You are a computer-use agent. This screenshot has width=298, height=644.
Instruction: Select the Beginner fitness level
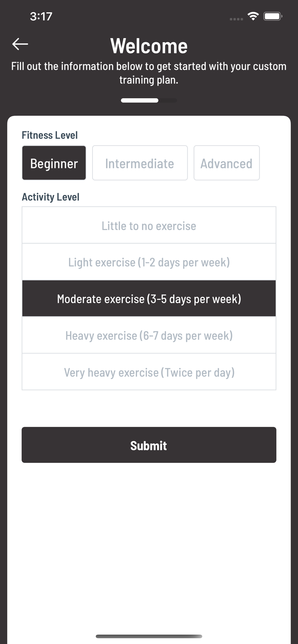54,163
